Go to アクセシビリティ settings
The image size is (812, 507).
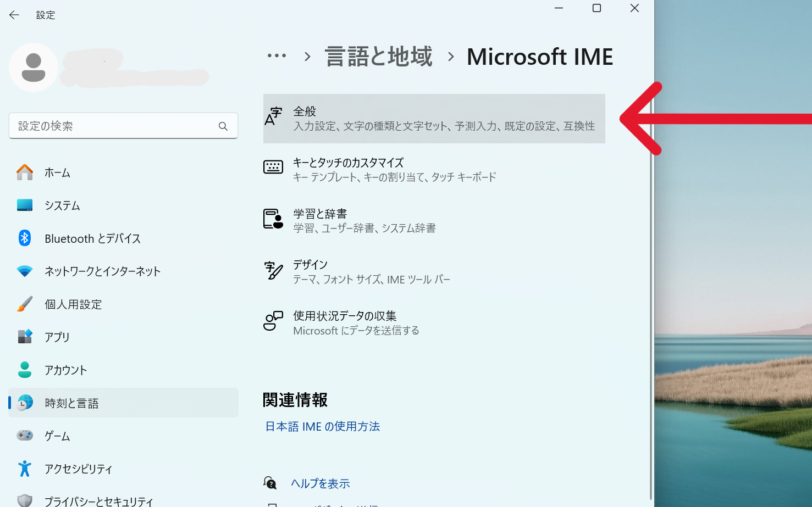pos(123,469)
